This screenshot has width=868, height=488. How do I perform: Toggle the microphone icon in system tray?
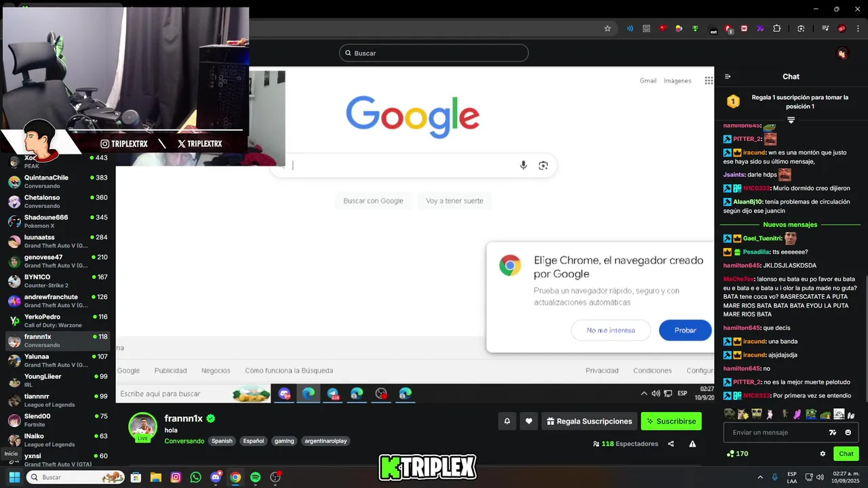[774, 477]
